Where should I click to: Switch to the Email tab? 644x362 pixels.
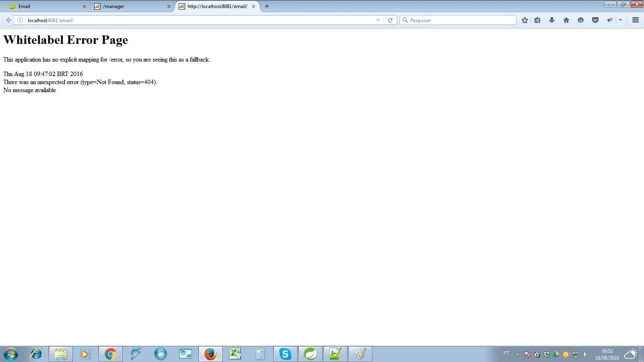click(x=44, y=6)
